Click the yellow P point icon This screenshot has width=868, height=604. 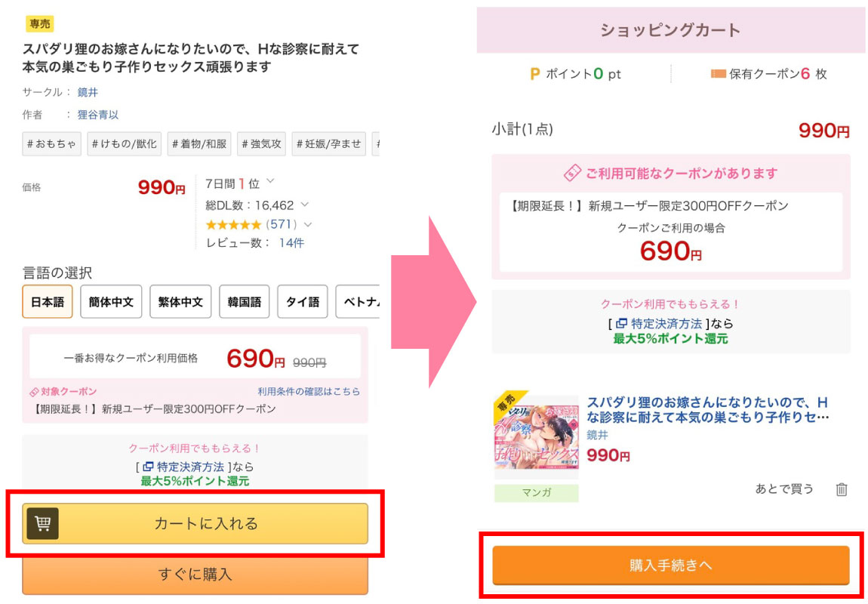pos(535,74)
